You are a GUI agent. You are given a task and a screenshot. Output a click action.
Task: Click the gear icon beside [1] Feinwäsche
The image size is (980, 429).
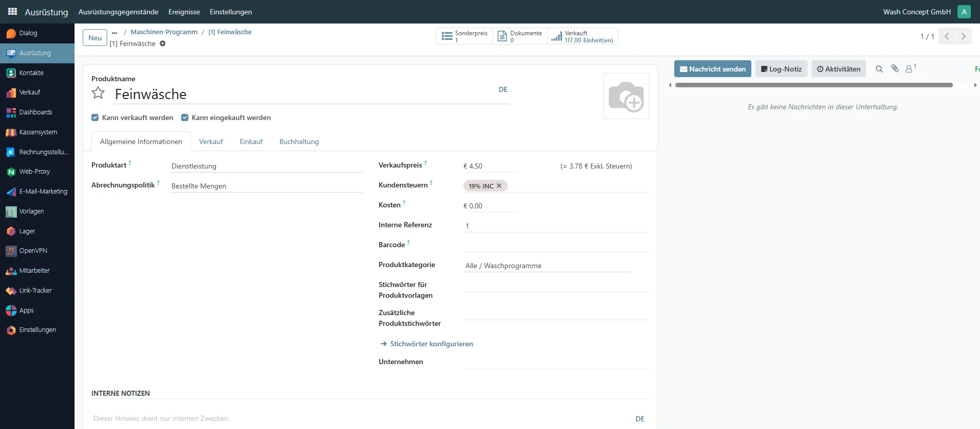tap(163, 43)
